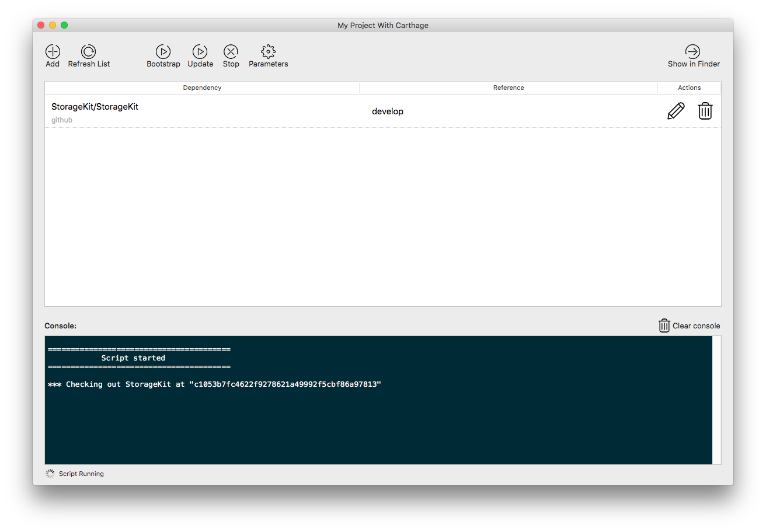Viewport: 766px width, 532px height.
Task: Select the StorageKit/StorageKit dependency name
Action: click(x=95, y=107)
